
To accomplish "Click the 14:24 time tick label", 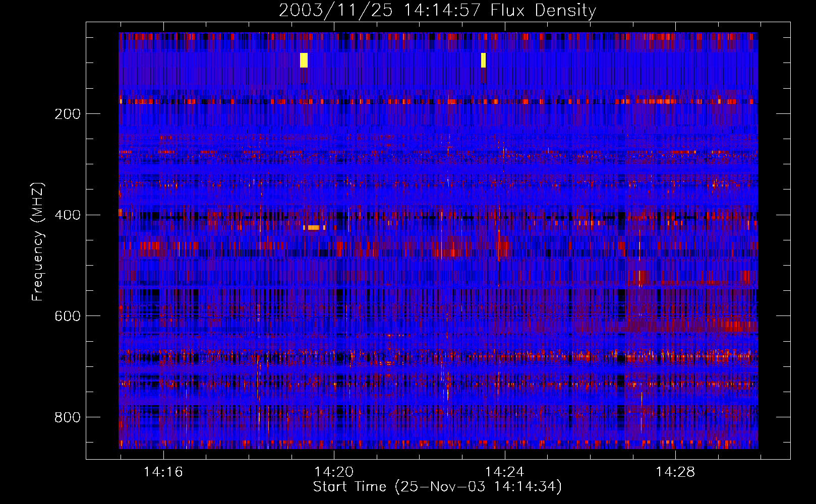I will click(x=504, y=472).
